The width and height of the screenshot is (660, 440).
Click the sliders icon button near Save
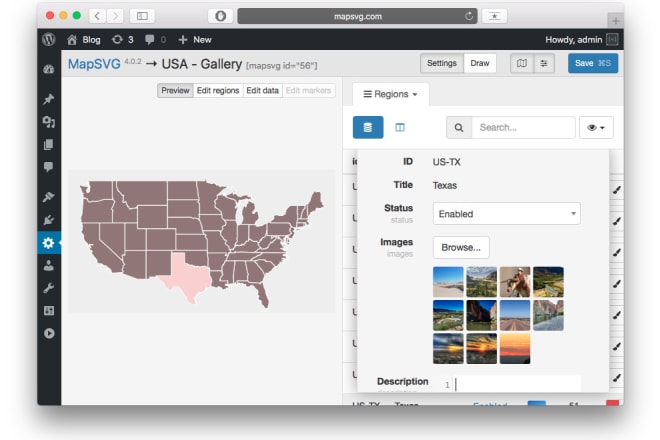pyautogui.click(x=544, y=63)
